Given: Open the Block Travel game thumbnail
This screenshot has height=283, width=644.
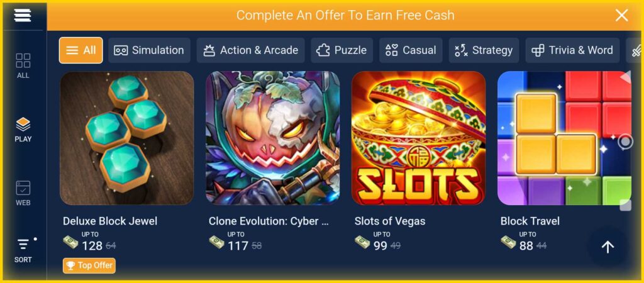Looking at the screenshot, I should pos(564,138).
